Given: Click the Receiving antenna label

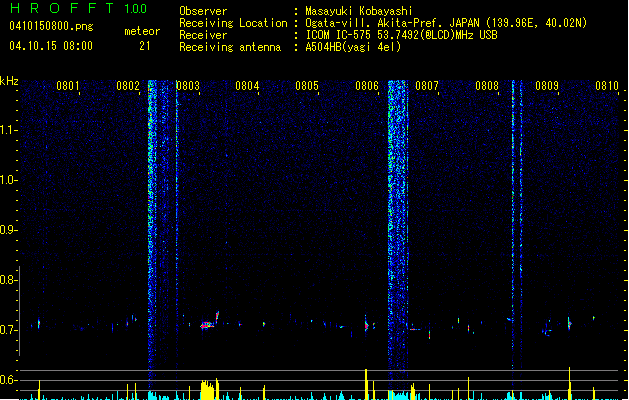Looking at the screenshot, I should (x=230, y=47).
